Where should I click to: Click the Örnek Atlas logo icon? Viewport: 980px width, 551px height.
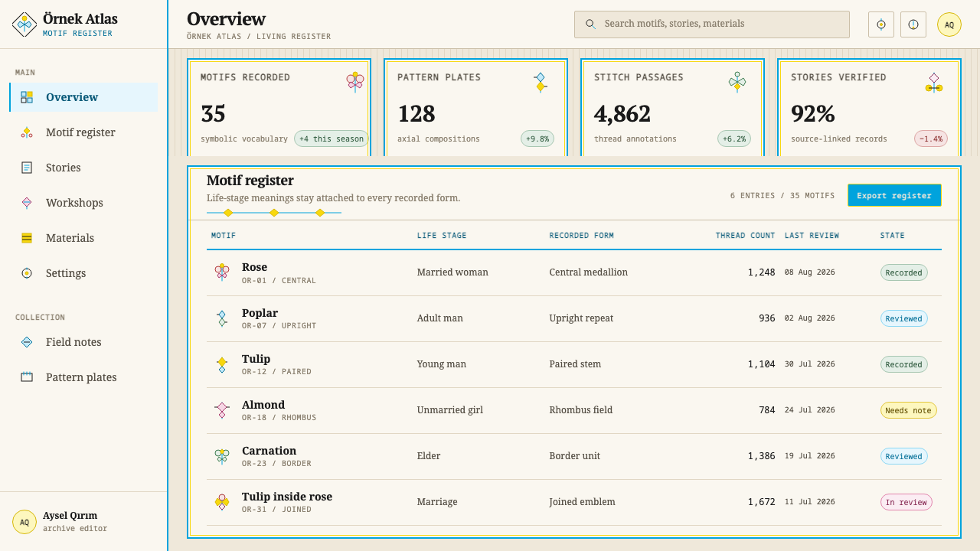[24, 24]
